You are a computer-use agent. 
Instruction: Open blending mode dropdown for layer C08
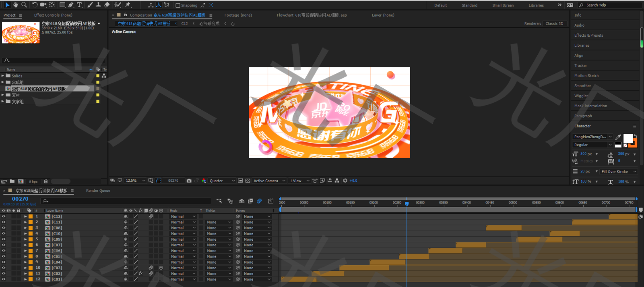[x=183, y=228]
